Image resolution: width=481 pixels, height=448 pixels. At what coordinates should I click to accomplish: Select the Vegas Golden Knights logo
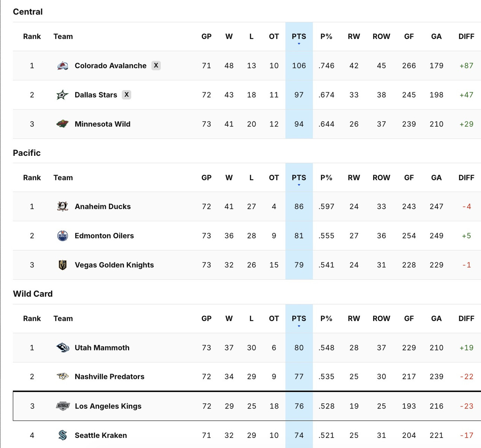(62, 265)
